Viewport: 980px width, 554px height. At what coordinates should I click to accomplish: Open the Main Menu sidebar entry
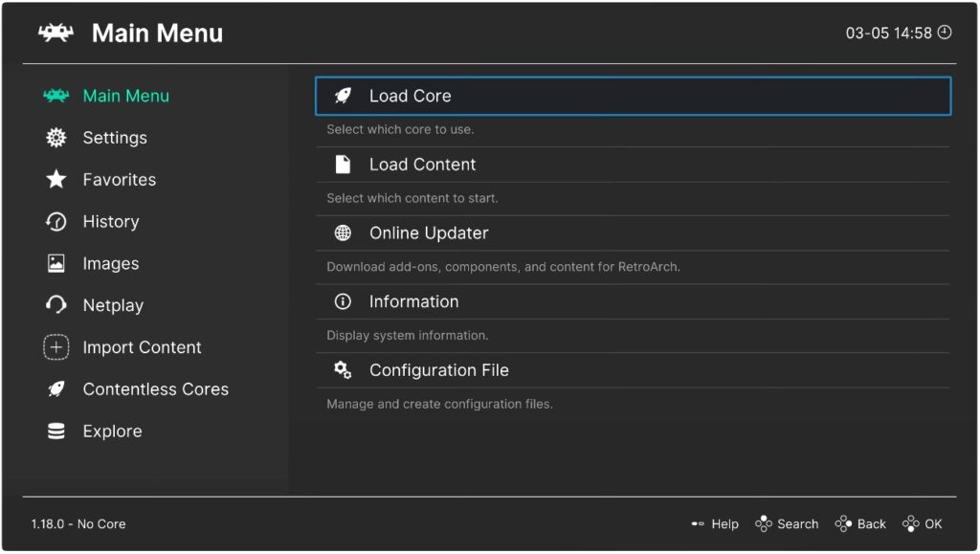point(126,96)
